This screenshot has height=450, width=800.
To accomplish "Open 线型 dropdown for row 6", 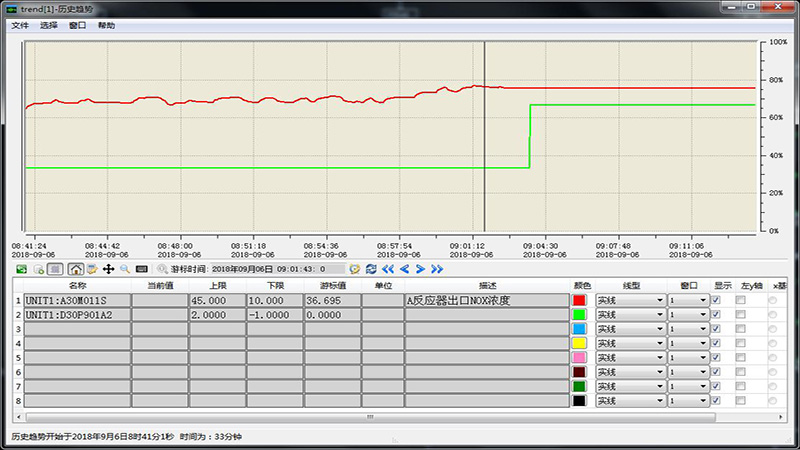I will (x=631, y=372).
